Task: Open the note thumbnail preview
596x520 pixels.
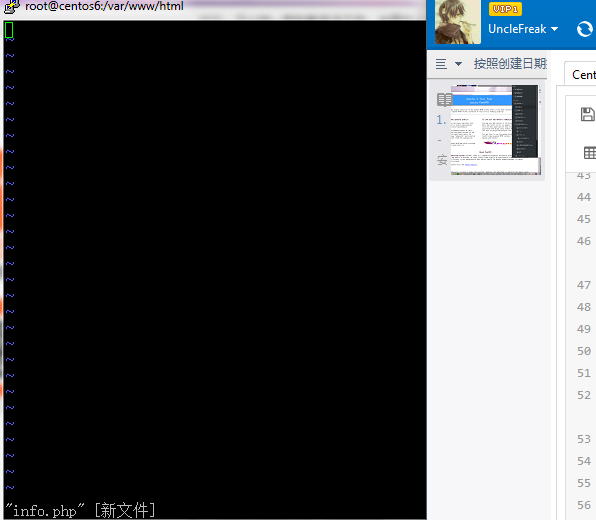Action: pyautogui.click(x=495, y=130)
